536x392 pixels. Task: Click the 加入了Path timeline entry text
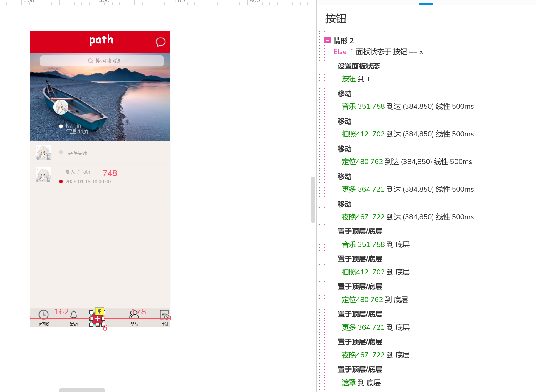[78, 172]
